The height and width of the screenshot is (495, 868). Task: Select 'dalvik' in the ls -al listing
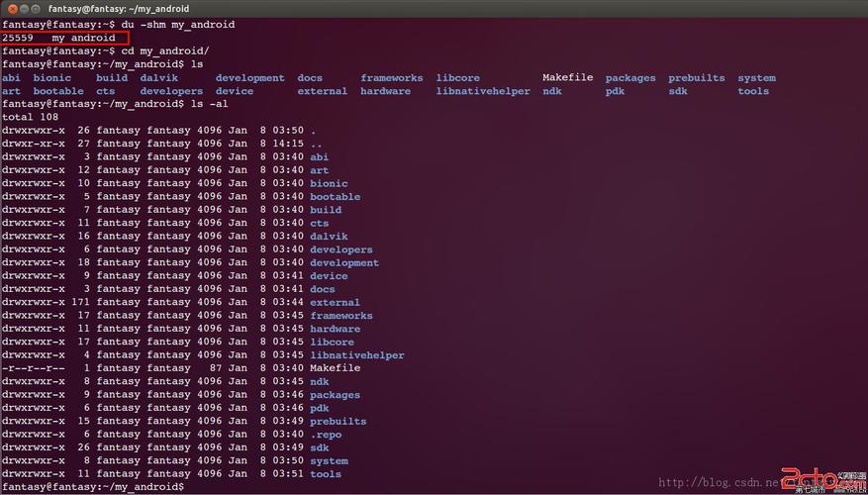329,236
